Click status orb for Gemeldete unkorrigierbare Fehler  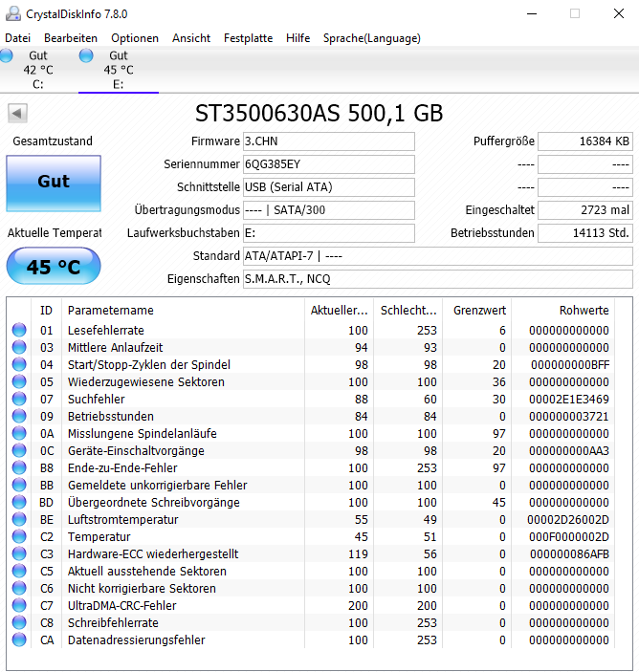[19, 485]
